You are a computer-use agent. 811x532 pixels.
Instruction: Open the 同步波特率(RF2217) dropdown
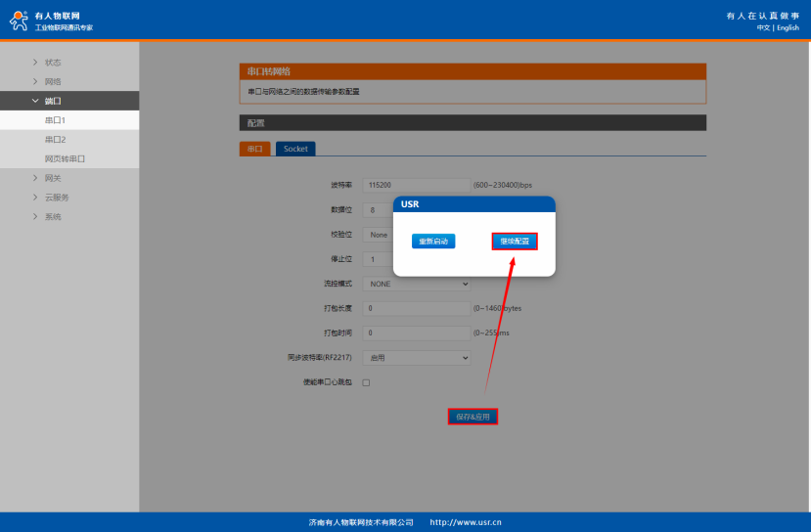[416, 358]
